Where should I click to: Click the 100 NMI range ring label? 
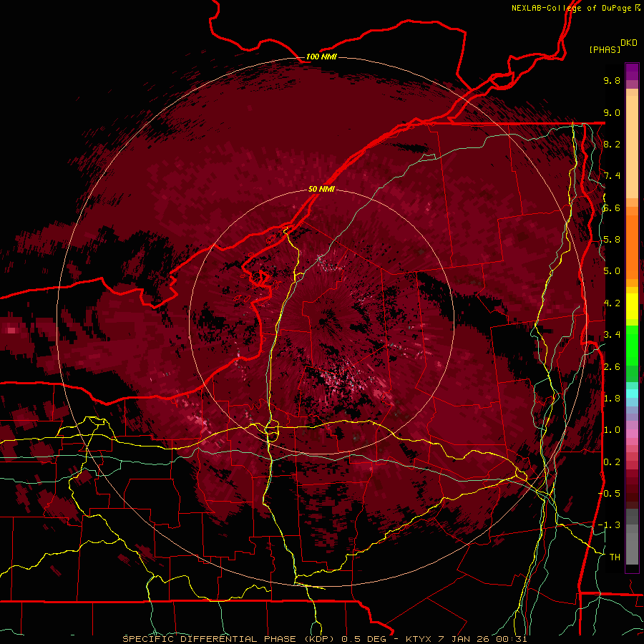pos(321,57)
